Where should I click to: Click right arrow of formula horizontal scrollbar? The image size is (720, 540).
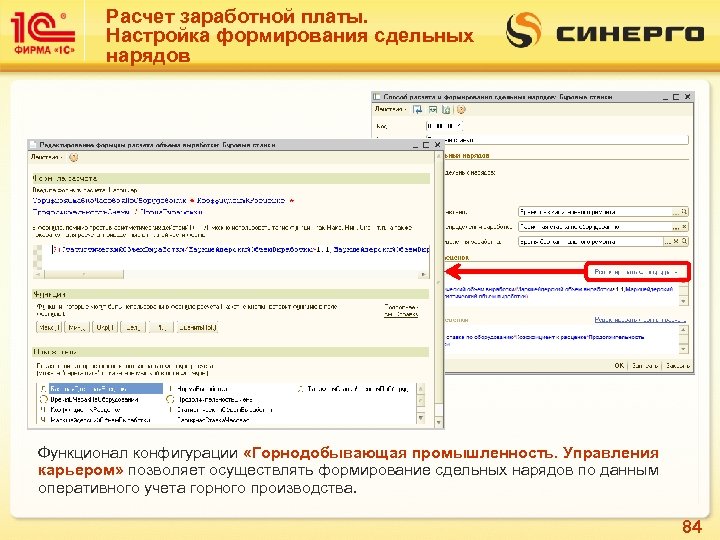[423, 274]
